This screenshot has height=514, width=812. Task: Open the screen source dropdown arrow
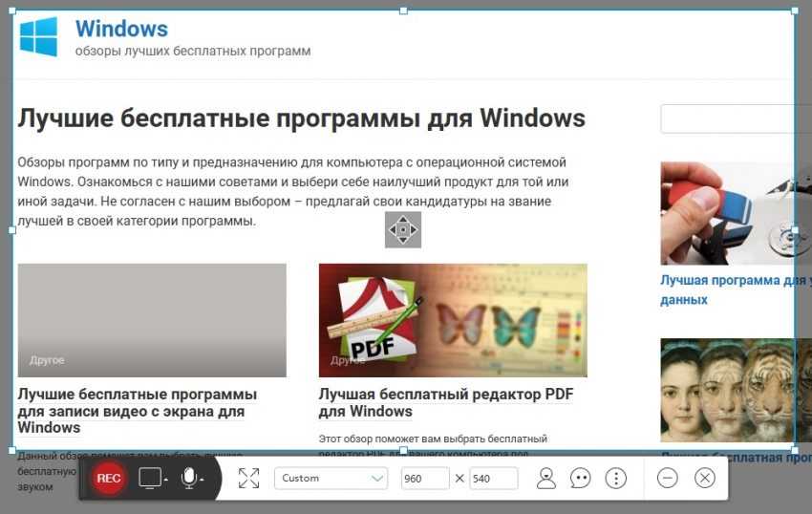click(x=165, y=480)
